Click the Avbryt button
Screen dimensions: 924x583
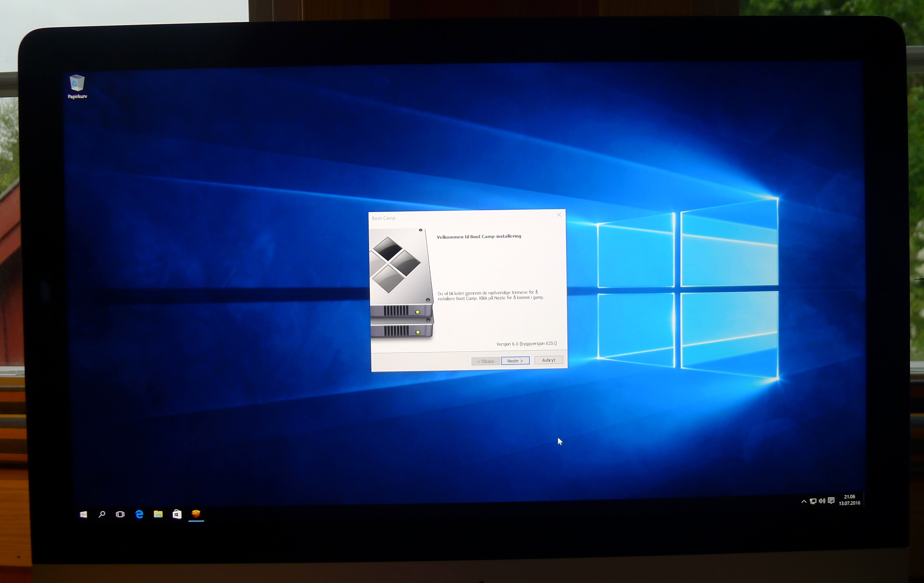point(549,360)
